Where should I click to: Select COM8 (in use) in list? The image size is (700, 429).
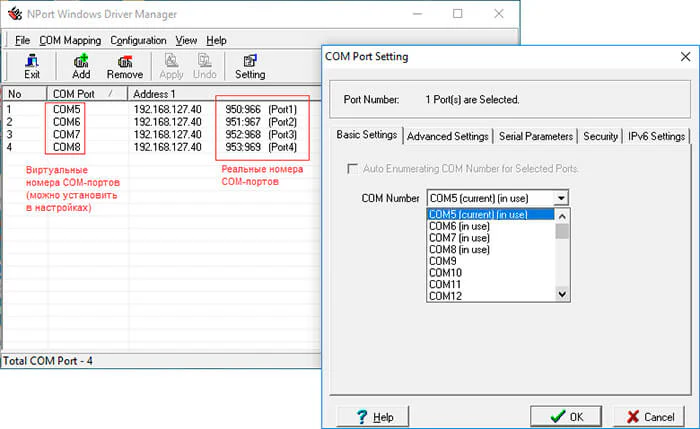click(491, 250)
